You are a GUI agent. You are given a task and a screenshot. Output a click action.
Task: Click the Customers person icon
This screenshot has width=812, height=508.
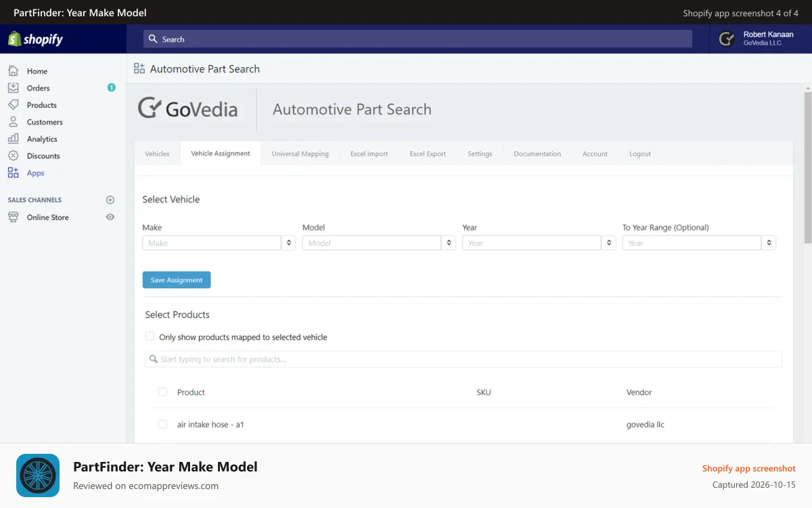(13, 121)
